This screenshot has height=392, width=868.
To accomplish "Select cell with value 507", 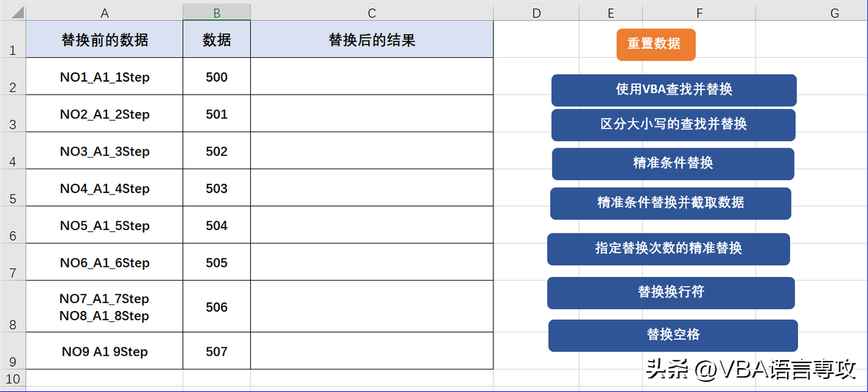I will 217,351.
